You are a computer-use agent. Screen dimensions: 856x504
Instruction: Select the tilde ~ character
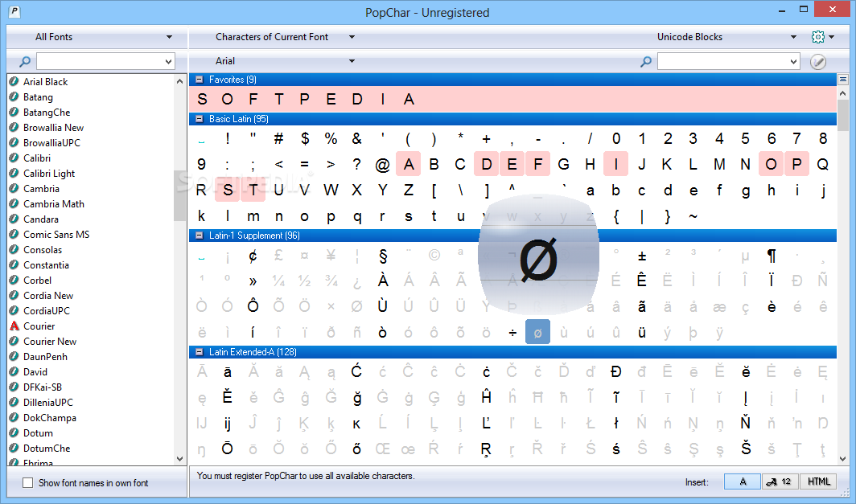point(693,216)
